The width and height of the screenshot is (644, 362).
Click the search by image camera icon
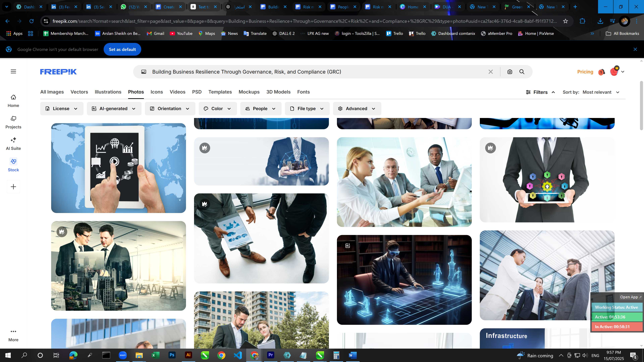click(510, 72)
